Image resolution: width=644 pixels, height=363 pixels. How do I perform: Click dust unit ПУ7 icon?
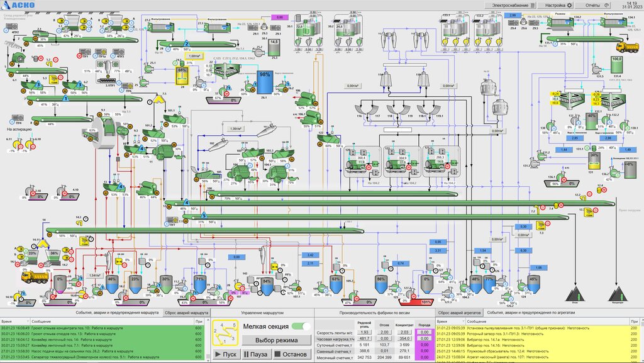pos(172,220)
